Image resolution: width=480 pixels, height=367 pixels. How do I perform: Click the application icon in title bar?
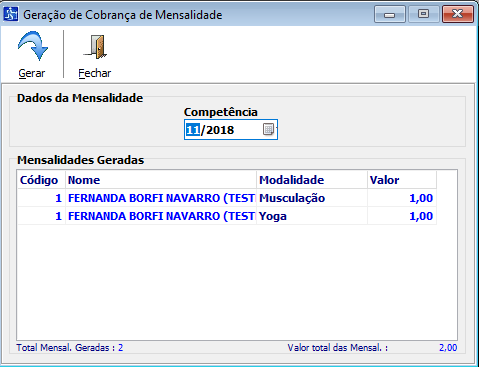click(10, 14)
